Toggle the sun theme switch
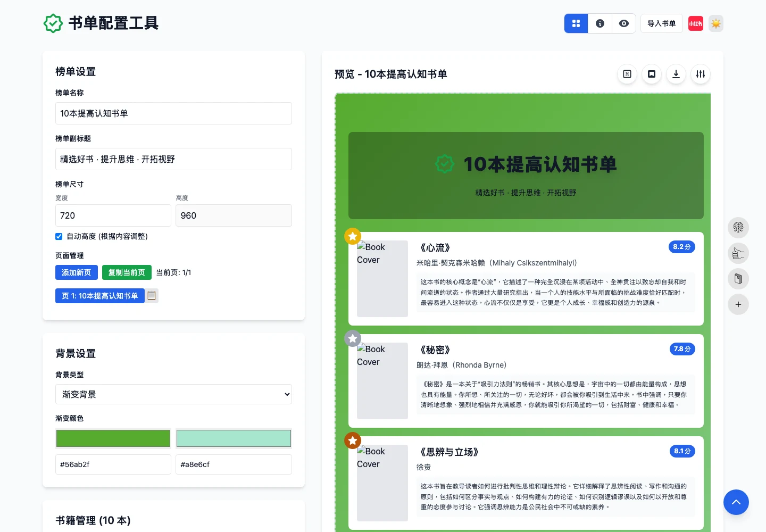Viewport: 766px width, 532px height. (x=716, y=23)
